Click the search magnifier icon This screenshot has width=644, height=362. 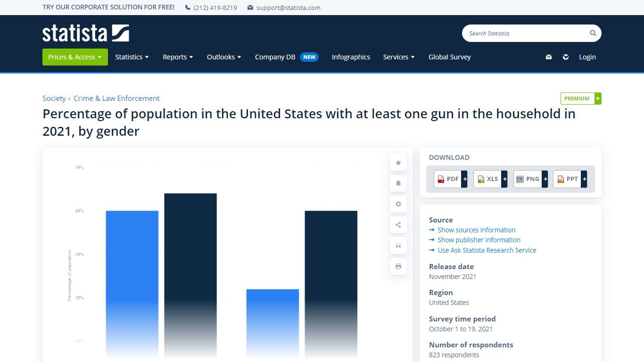click(x=593, y=33)
